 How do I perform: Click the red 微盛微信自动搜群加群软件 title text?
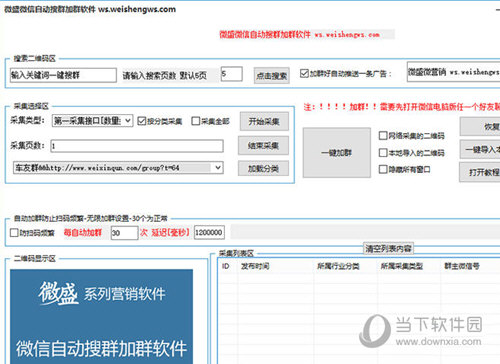299,35
